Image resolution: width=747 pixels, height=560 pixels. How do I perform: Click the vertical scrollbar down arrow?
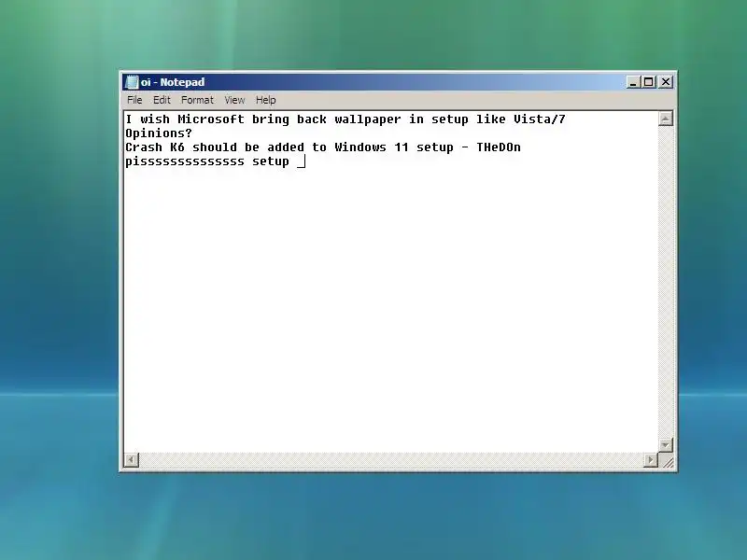coord(665,445)
